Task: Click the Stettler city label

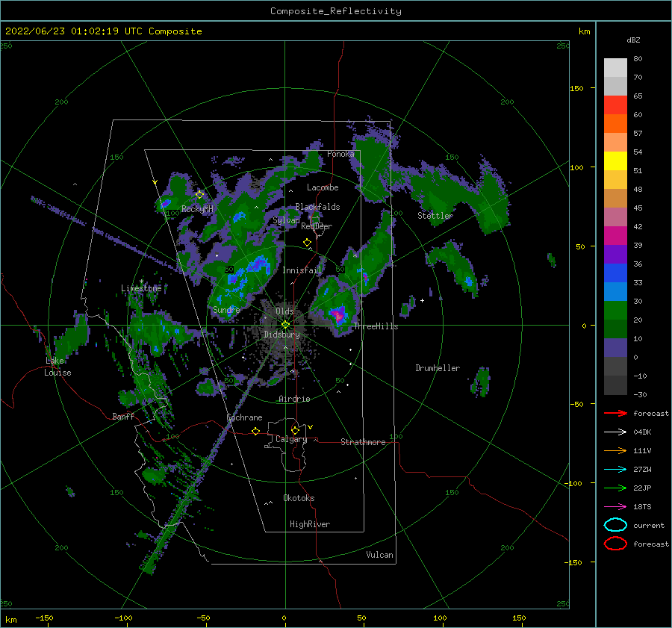Action: (x=435, y=216)
